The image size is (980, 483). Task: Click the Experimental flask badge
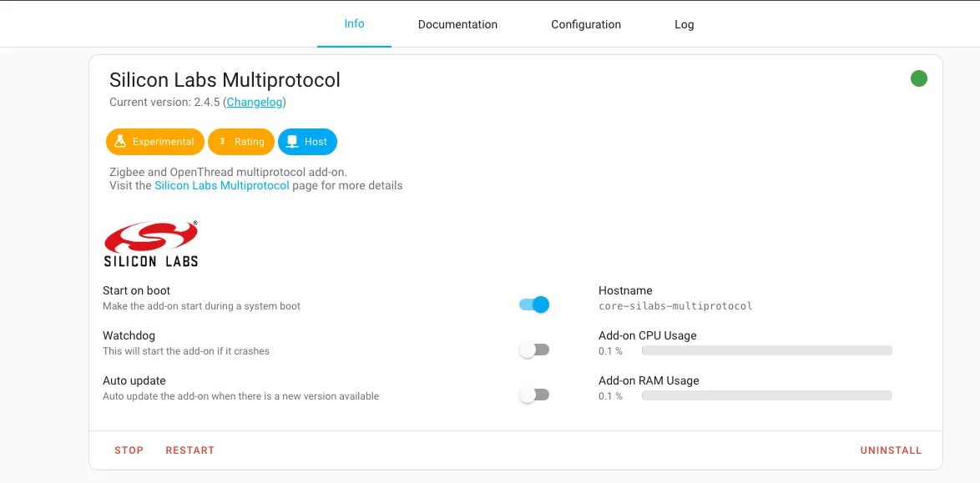coord(155,142)
